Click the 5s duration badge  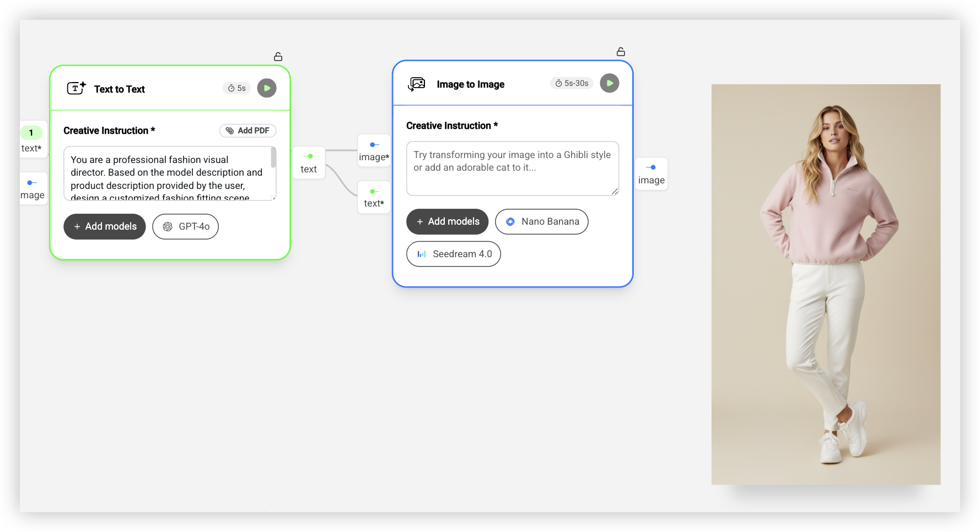237,88
